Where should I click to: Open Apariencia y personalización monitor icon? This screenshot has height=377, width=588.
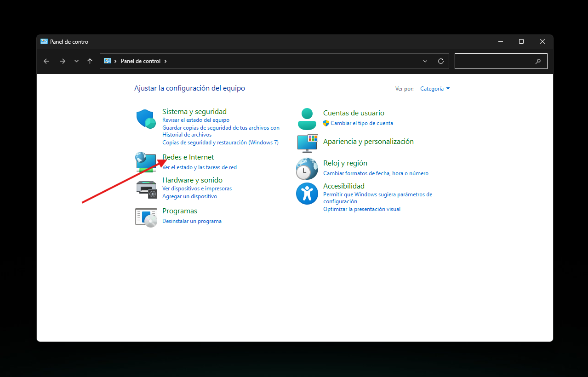307,143
